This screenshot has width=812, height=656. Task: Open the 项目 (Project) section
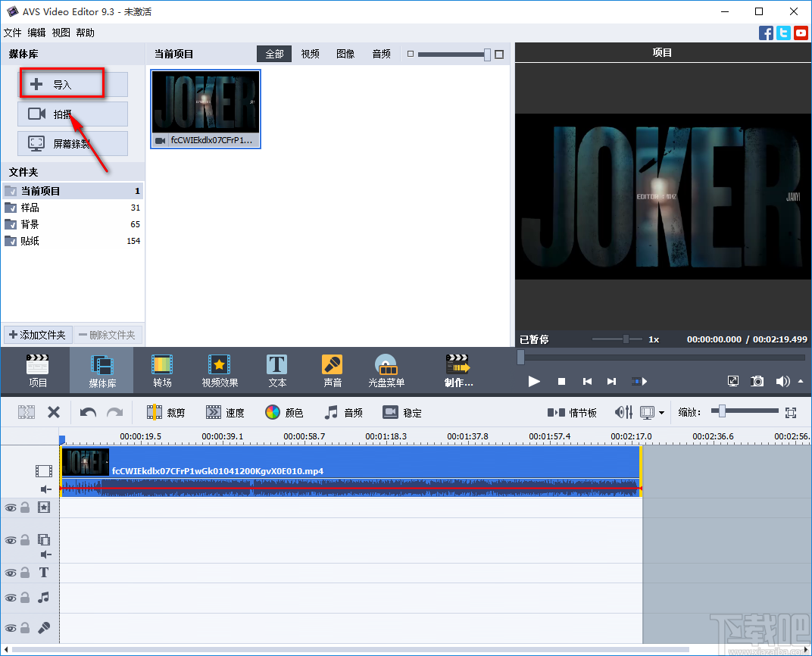(x=37, y=370)
